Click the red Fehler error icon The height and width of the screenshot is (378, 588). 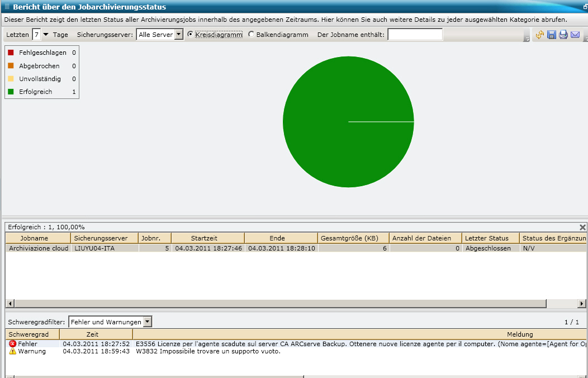pyautogui.click(x=13, y=344)
